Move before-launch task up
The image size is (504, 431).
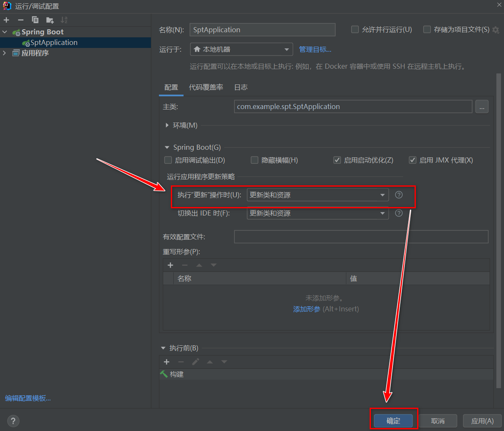[209, 362]
